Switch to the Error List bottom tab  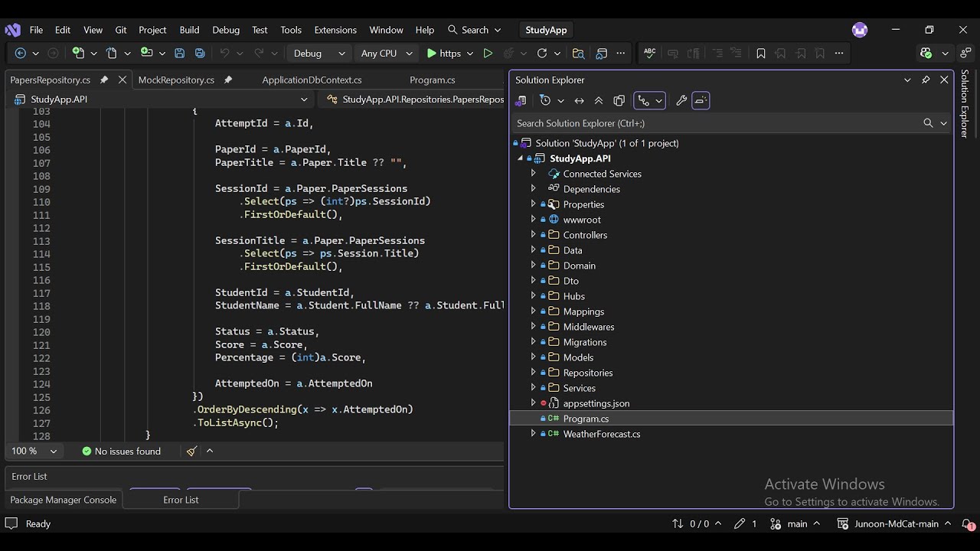coord(181,500)
